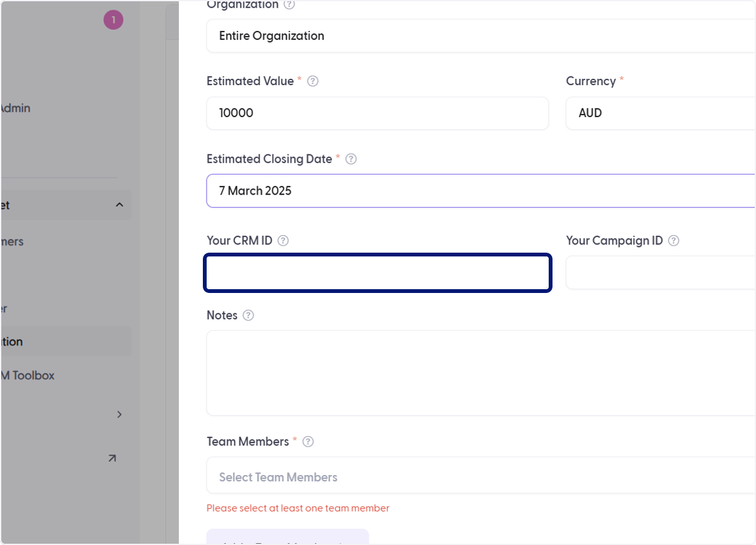Collapse the sidebar section with up chevron
Viewport: 756px width, 545px height.
tap(120, 205)
